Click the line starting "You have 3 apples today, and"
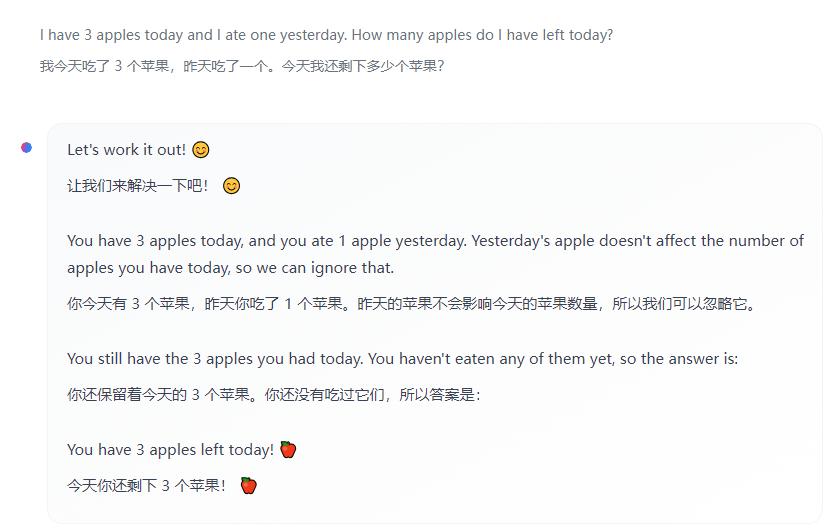 click(435, 241)
